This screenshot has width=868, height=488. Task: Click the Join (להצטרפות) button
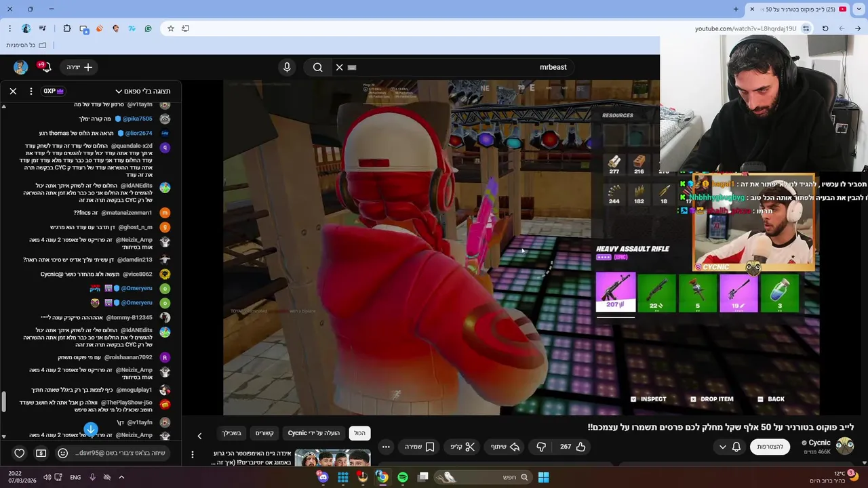coord(770,447)
